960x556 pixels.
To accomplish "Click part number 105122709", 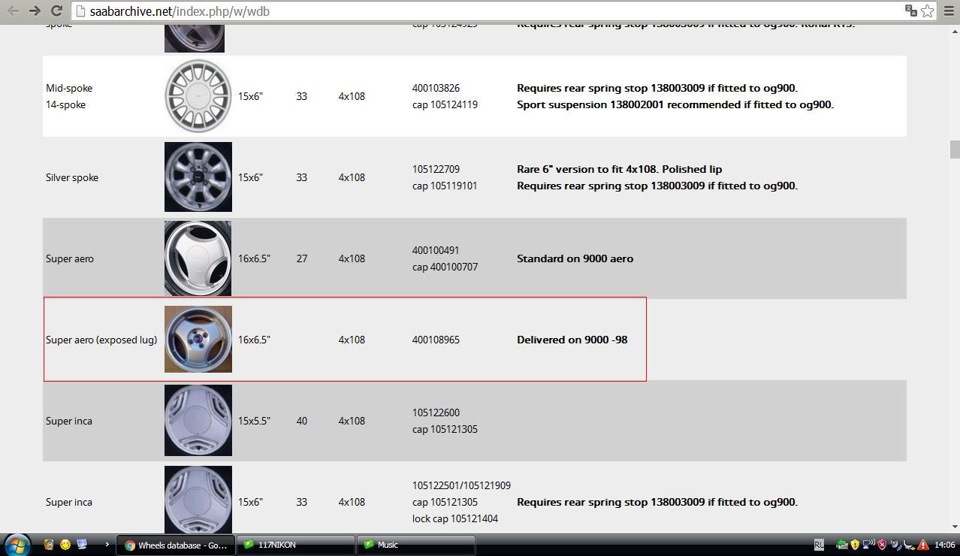I will click(436, 169).
